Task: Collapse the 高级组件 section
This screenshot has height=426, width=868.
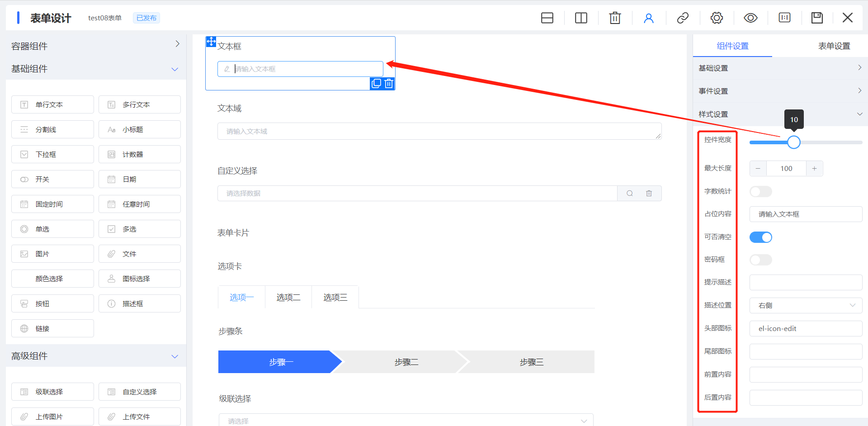Action: (96, 356)
